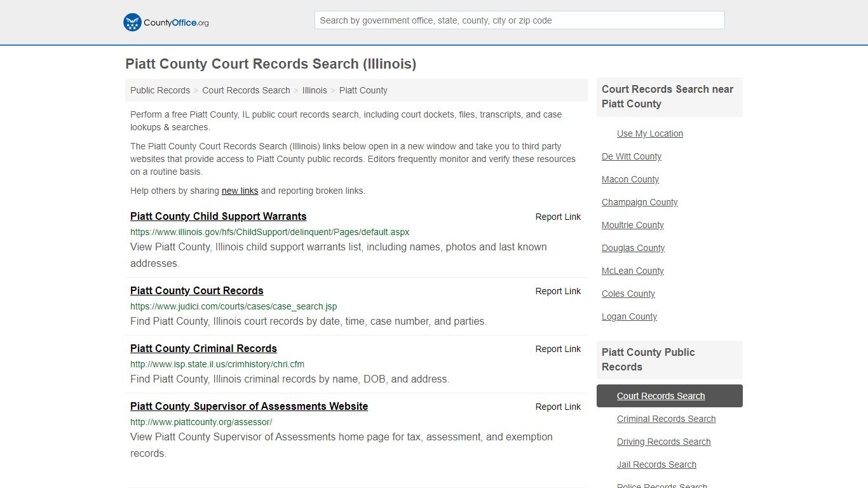Open Supervisor of Assessments Website
Image resolution: width=868 pixels, height=488 pixels.
[249, 406]
